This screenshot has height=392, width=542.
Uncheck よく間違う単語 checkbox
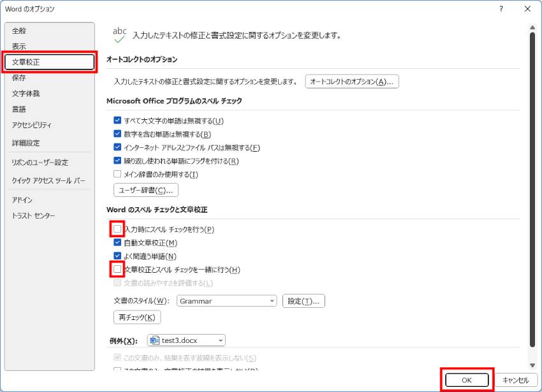[x=117, y=256]
